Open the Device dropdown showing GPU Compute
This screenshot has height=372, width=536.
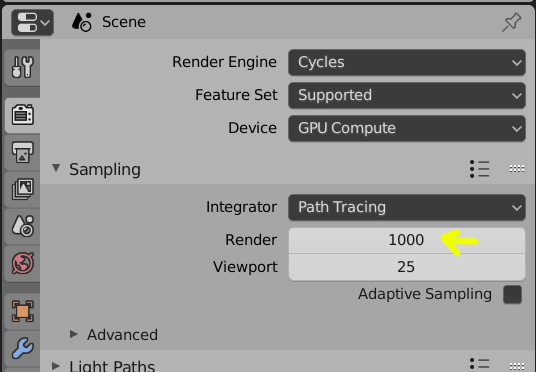407,128
